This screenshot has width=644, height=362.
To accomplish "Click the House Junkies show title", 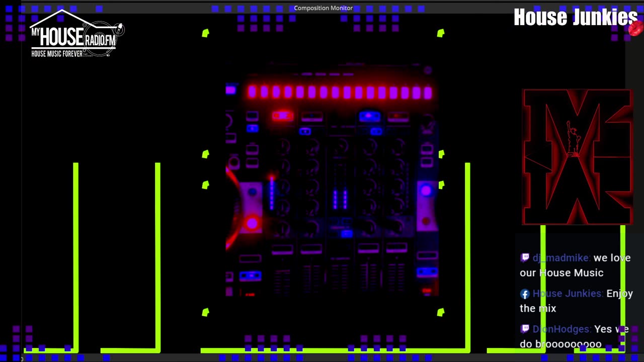I will tap(575, 17).
